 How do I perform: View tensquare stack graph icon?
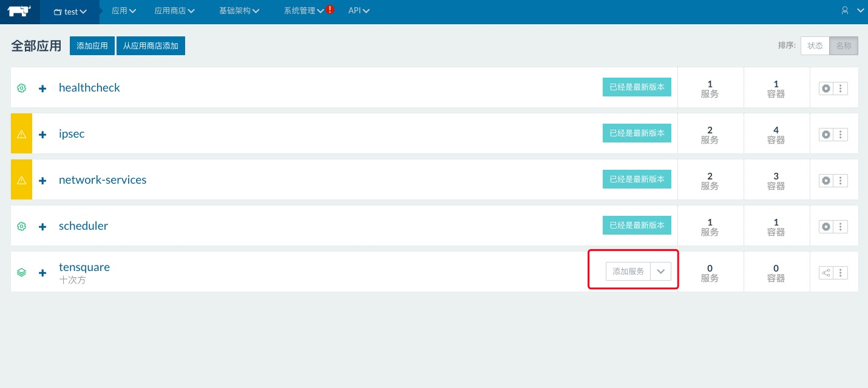tap(826, 273)
